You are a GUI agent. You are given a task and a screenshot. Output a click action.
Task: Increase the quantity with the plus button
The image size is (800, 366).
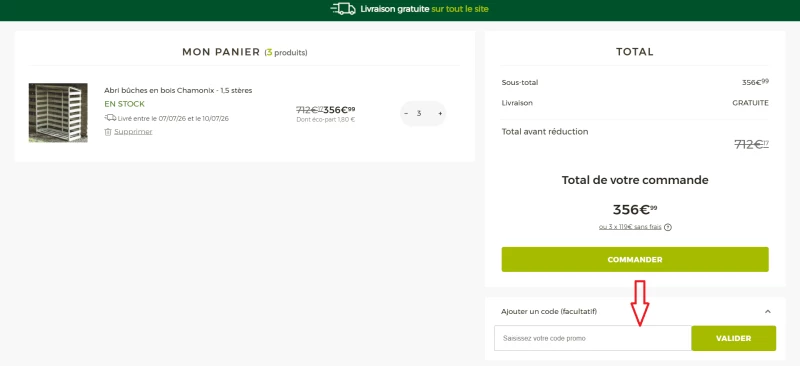pos(440,113)
